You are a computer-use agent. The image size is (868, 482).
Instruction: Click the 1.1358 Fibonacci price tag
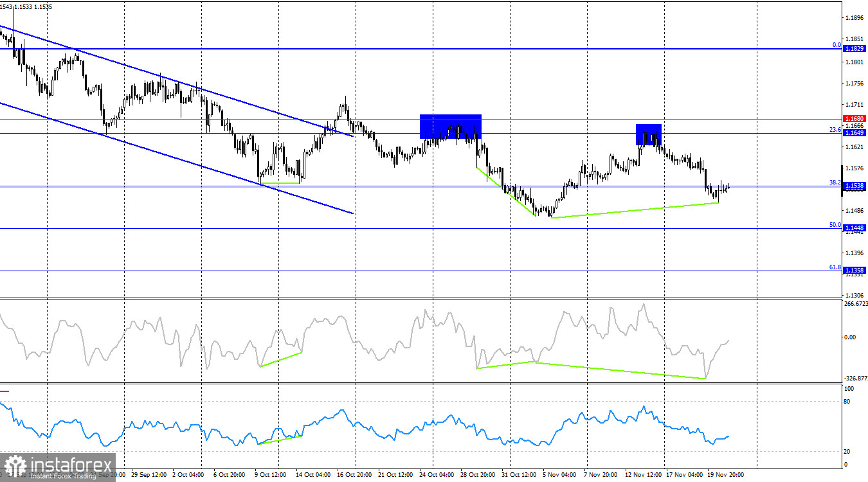tap(853, 270)
